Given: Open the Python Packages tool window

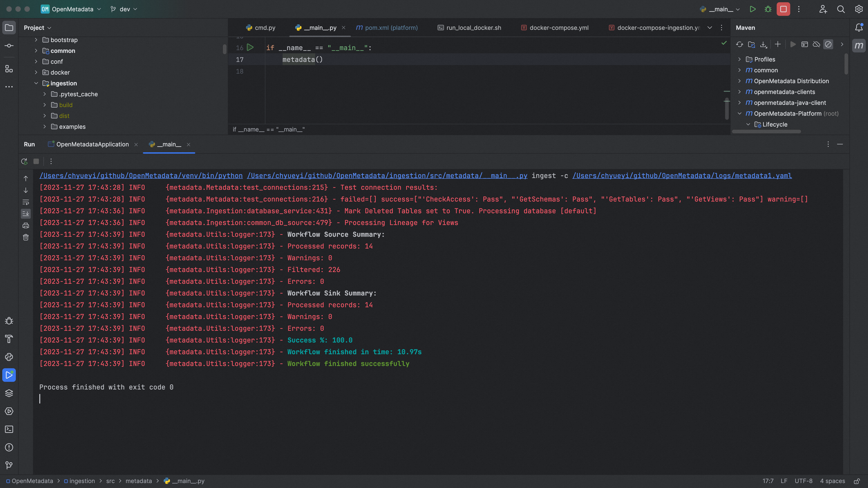Looking at the screenshot, I should [9, 393].
